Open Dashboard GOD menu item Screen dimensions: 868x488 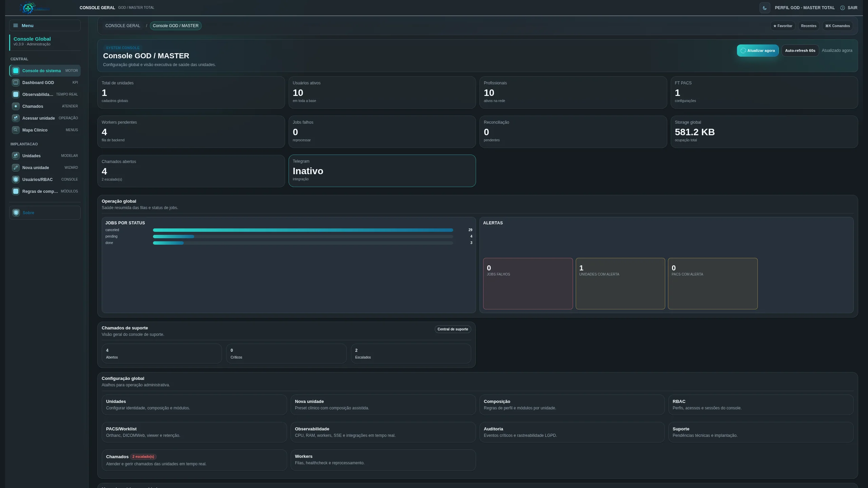point(45,83)
